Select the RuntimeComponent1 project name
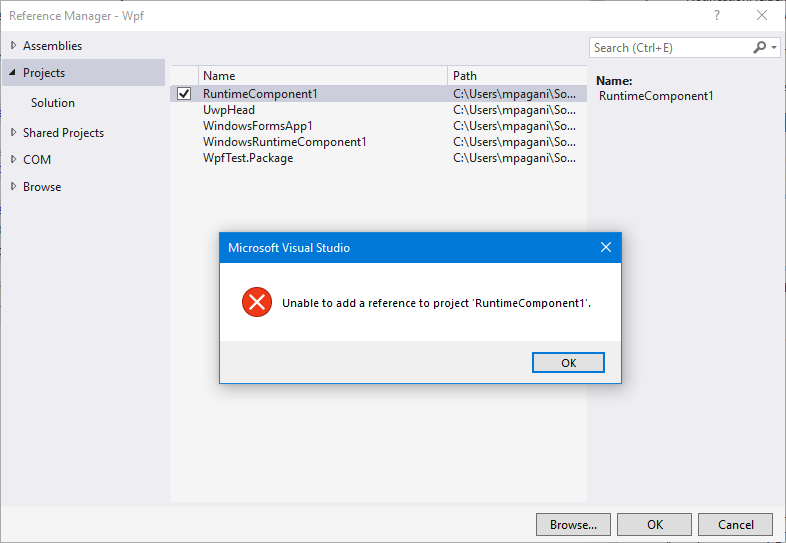Screen dimensions: 786x543 click(x=260, y=94)
